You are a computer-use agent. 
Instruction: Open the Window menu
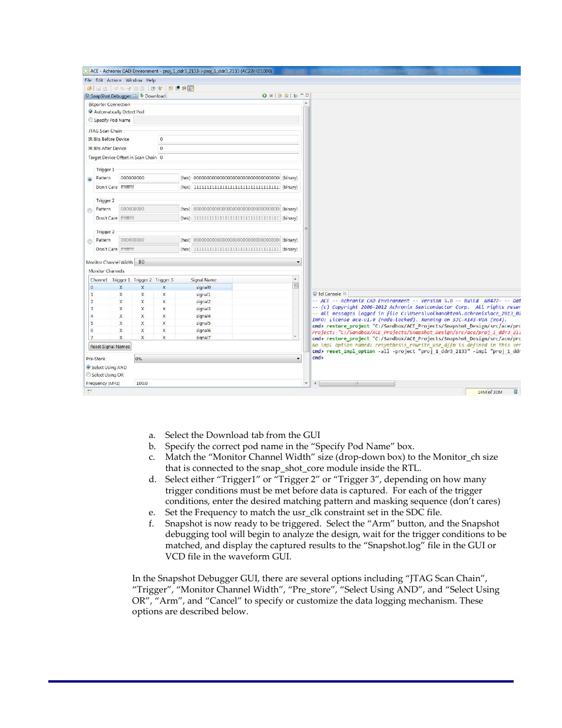[x=134, y=80]
